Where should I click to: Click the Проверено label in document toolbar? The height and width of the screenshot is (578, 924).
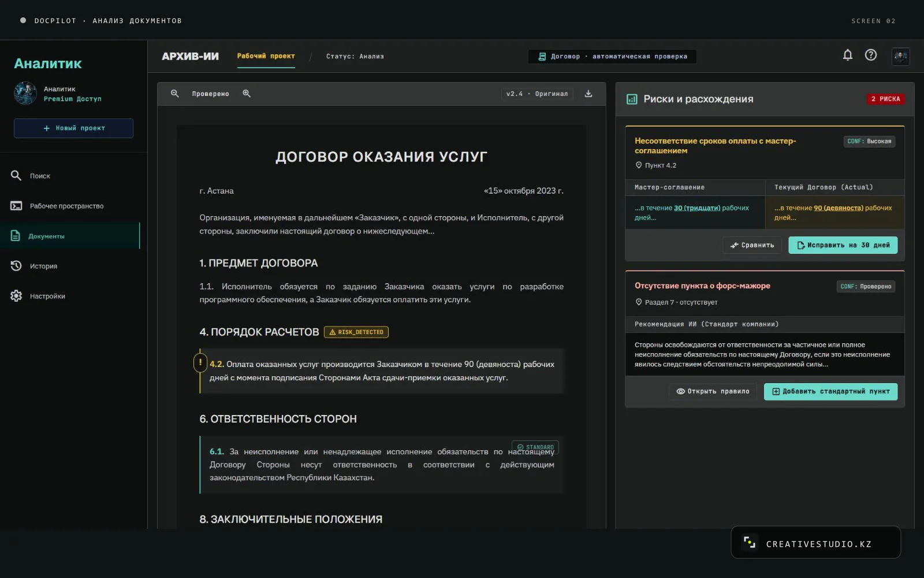(210, 94)
